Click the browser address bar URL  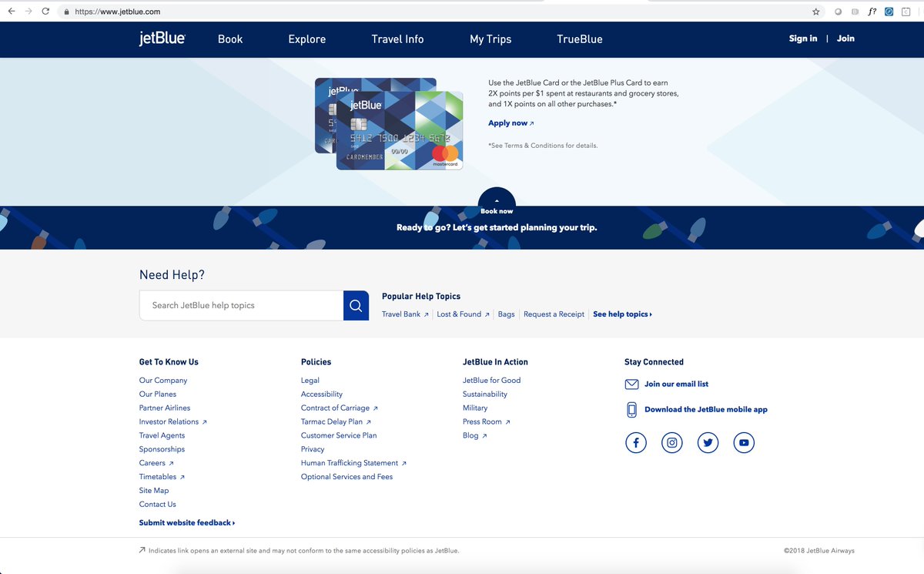point(118,12)
